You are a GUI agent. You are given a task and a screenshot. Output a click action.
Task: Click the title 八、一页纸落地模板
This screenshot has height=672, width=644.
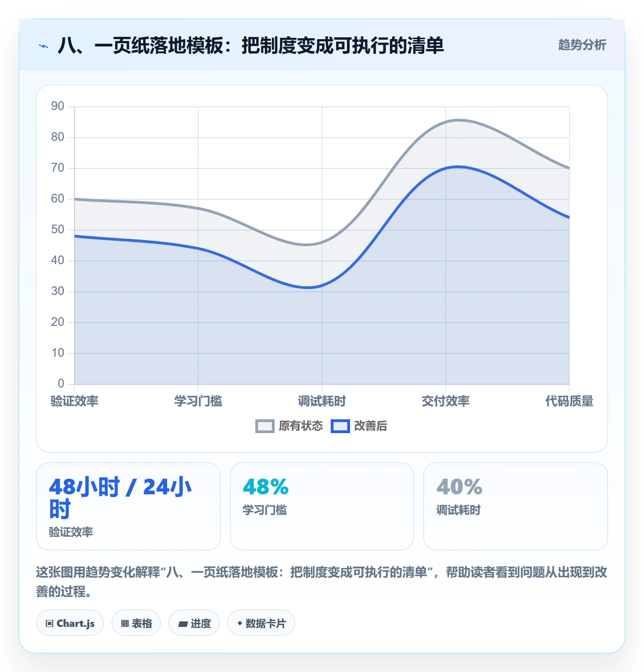coord(251,46)
